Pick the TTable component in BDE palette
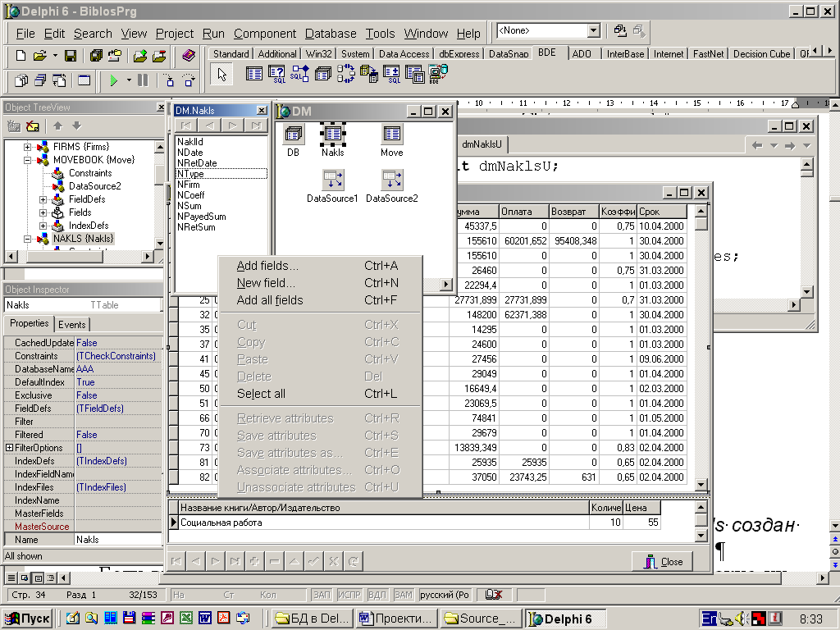Viewport: 840px width, 630px height. tap(254, 73)
